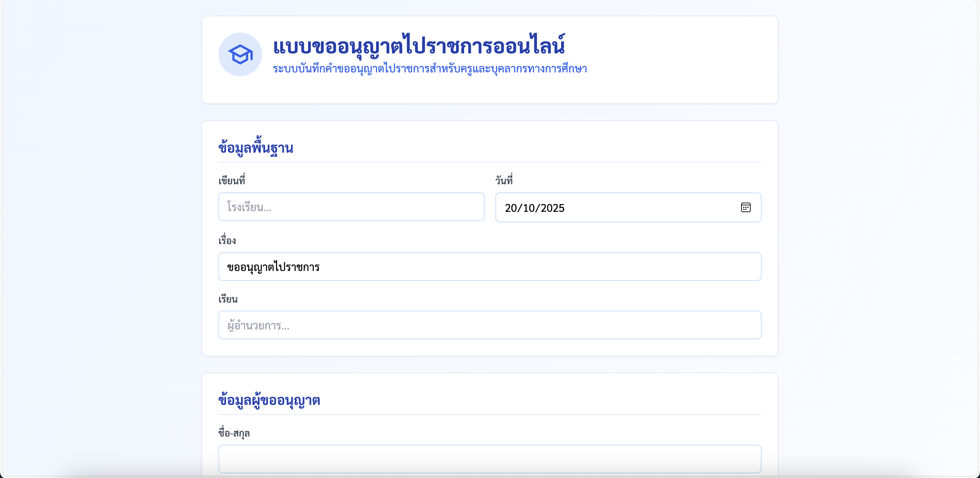Open the calendar picker icon in date field
This screenshot has height=478, width=980.
(746, 207)
